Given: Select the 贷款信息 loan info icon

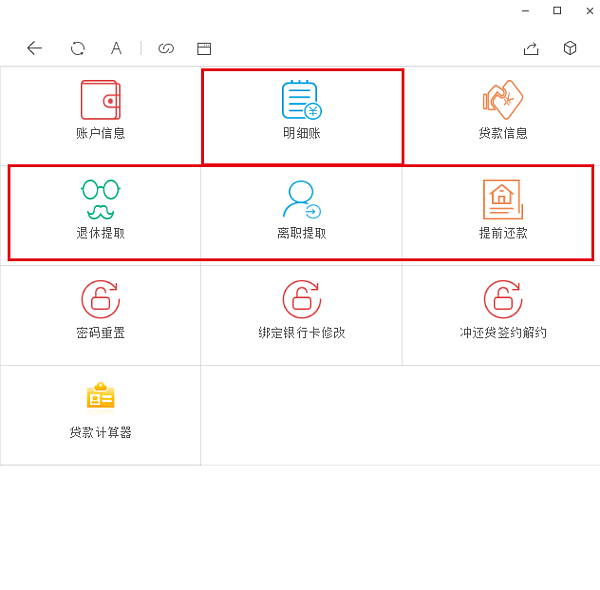Looking at the screenshot, I should (x=503, y=100).
